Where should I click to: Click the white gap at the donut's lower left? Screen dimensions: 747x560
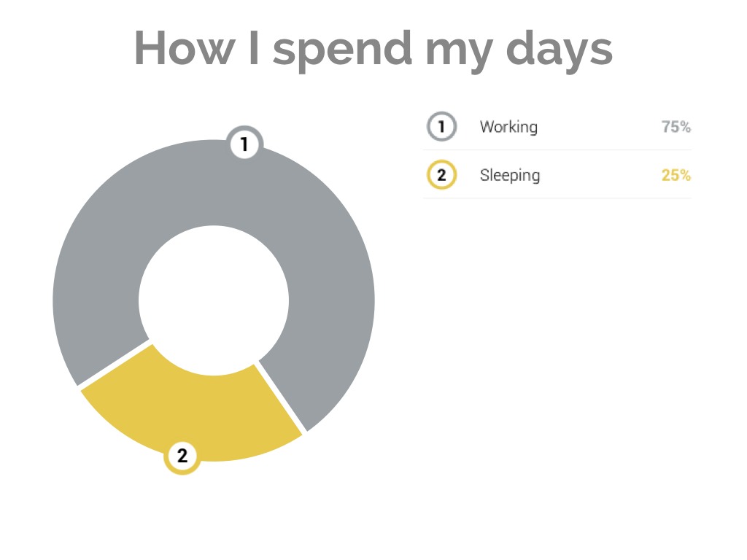tap(114, 363)
